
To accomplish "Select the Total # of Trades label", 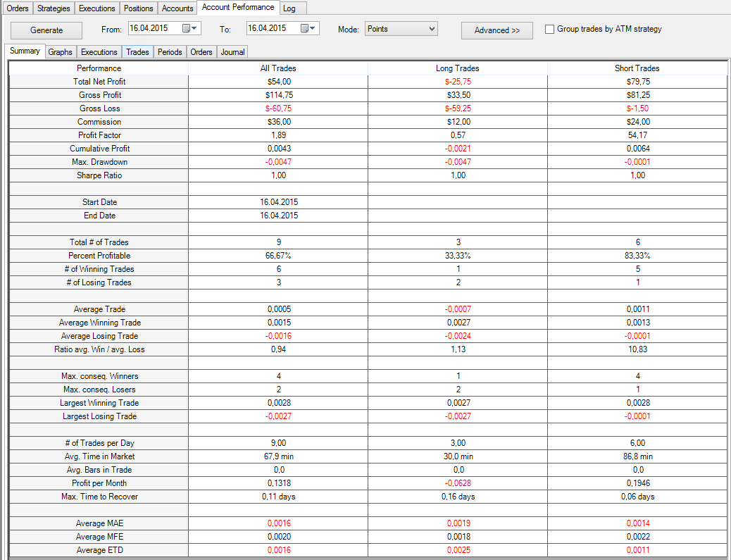I will [x=99, y=242].
